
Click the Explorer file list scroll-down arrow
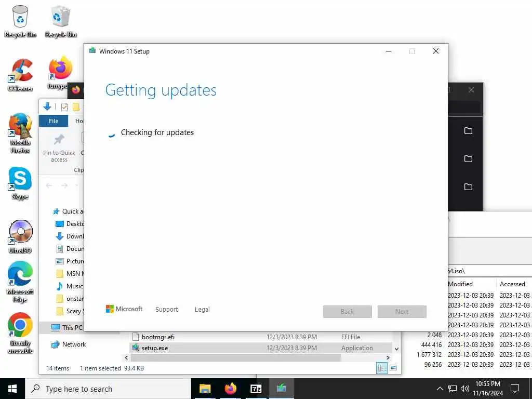tap(396, 349)
